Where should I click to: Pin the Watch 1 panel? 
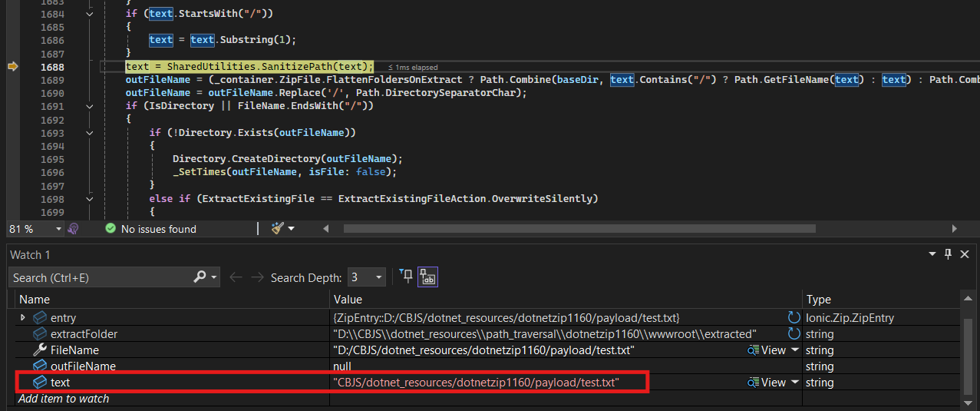[948, 254]
